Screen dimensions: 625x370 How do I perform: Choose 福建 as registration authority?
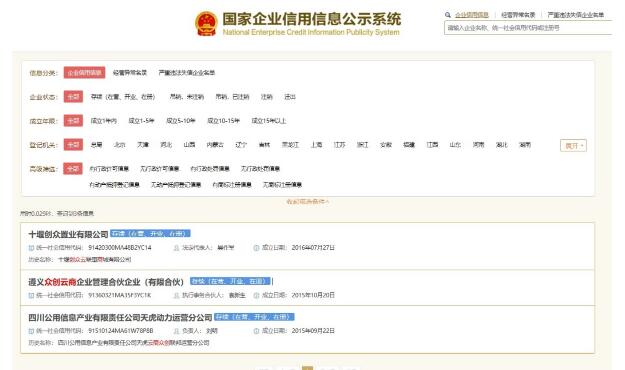click(409, 145)
